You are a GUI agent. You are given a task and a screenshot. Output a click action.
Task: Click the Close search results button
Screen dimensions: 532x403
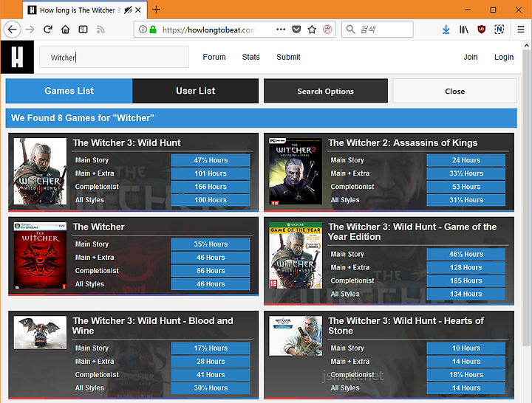tap(455, 91)
